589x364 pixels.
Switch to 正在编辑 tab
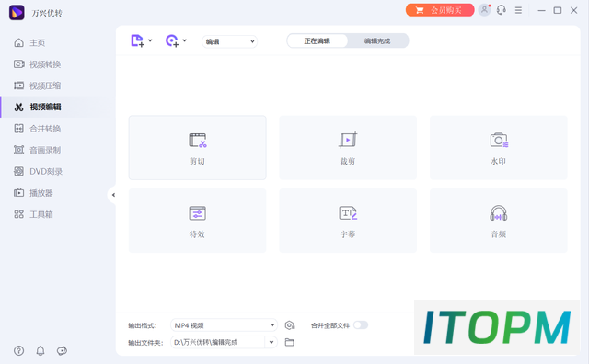(x=317, y=40)
